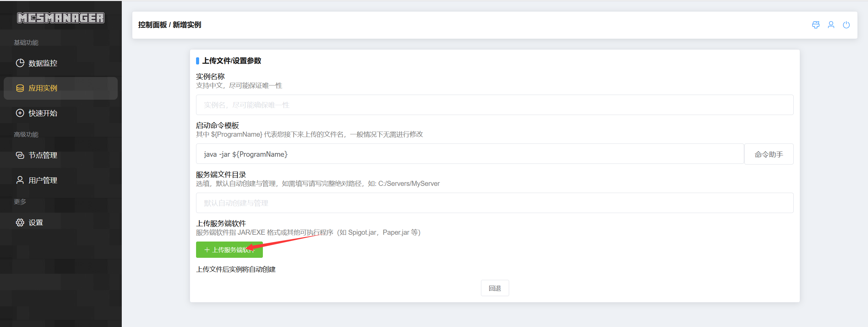Click the MCSManager logo
The width and height of the screenshot is (868, 327).
click(61, 18)
